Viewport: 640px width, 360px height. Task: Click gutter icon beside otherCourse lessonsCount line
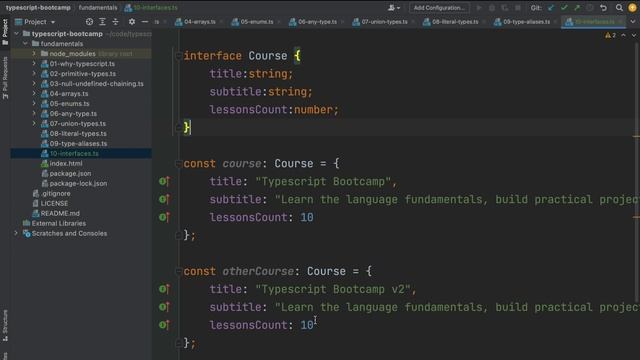click(x=164, y=325)
